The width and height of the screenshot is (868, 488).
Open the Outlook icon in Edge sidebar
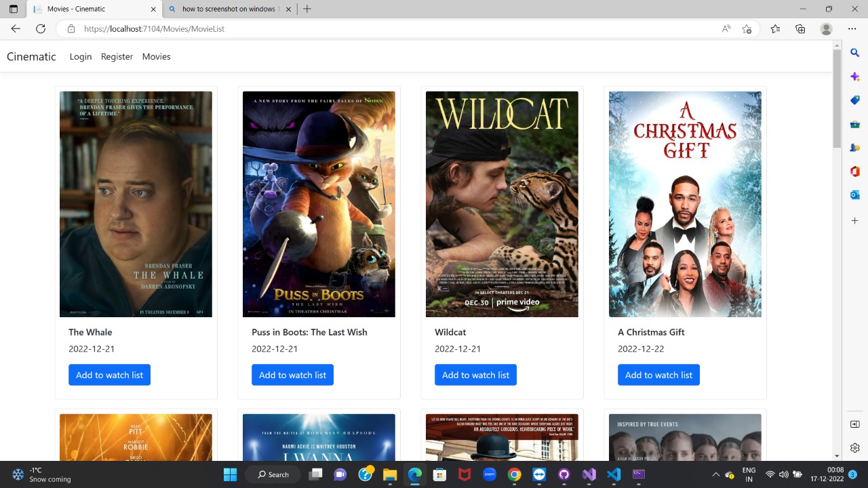[x=854, y=195]
